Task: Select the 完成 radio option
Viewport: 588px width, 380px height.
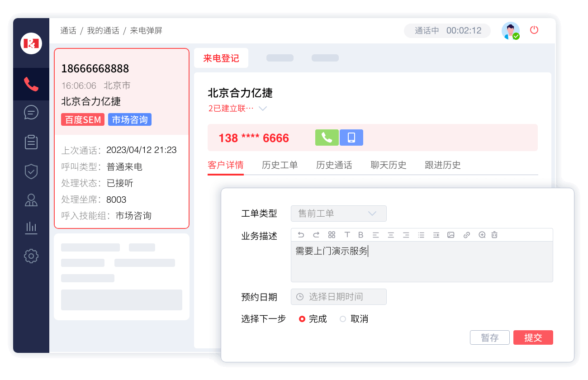Action: click(302, 319)
